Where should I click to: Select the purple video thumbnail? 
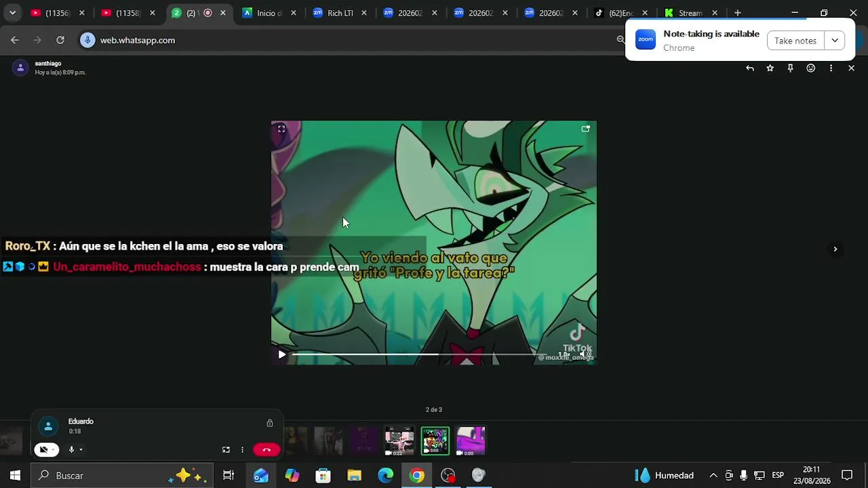[x=471, y=441]
